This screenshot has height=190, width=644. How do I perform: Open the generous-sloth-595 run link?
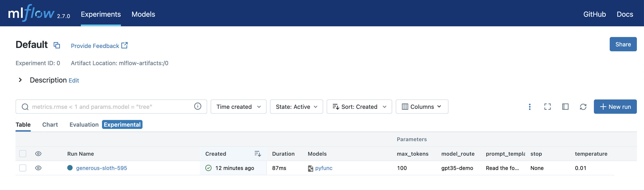pyautogui.click(x=102, y=168)
